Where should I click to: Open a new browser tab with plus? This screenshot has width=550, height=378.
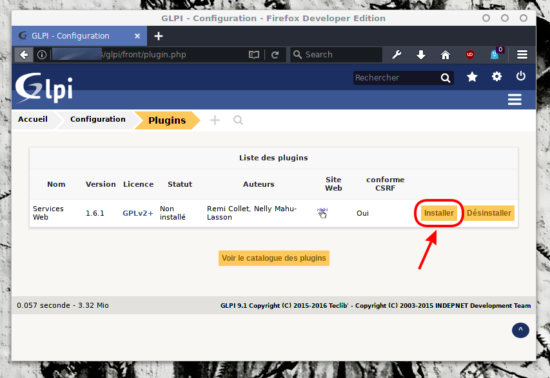159,36
